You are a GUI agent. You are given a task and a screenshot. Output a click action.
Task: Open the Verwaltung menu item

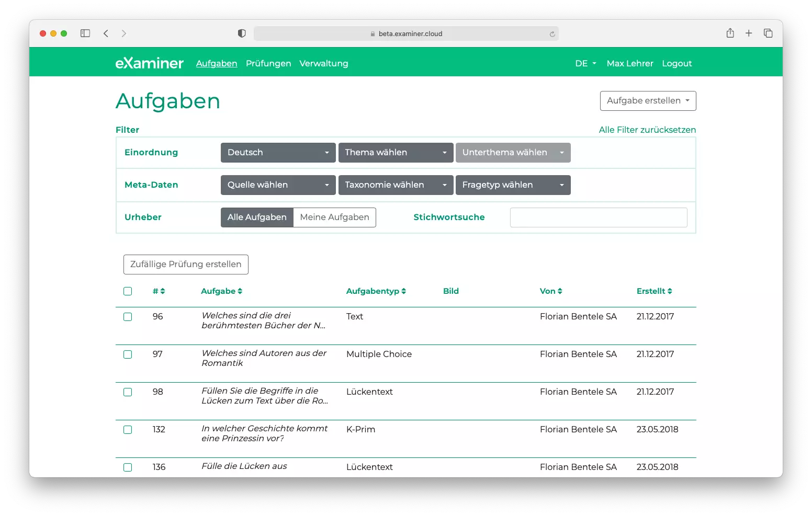pos(323,63)
